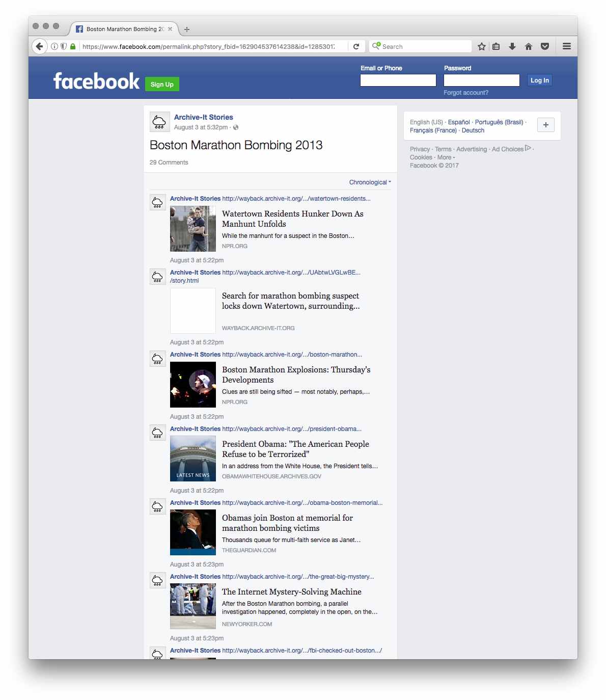Image resolution: width=606 pixels, height=700 pixels.
Task: Open Advertising footer link
Action: 472,149
